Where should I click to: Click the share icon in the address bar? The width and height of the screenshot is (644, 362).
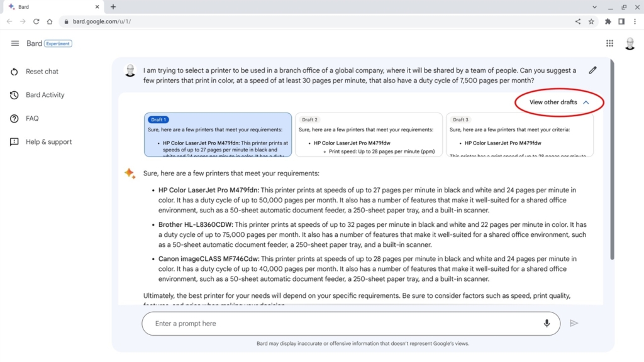click(577, 21)
